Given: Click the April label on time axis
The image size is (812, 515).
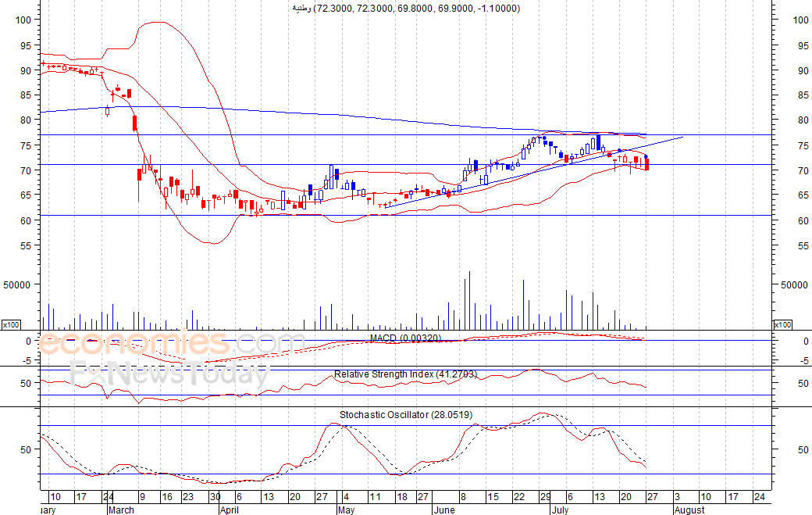Looking at the screenshot, I should (x=228, y=510).
